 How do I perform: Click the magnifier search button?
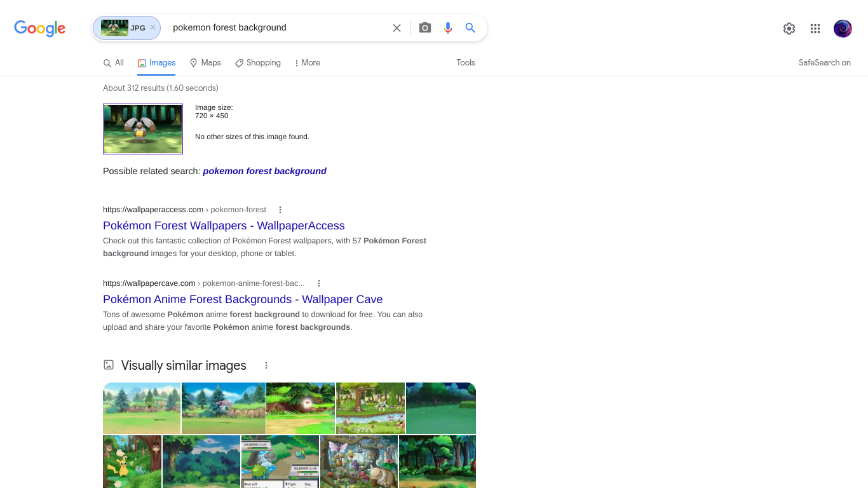470,28
